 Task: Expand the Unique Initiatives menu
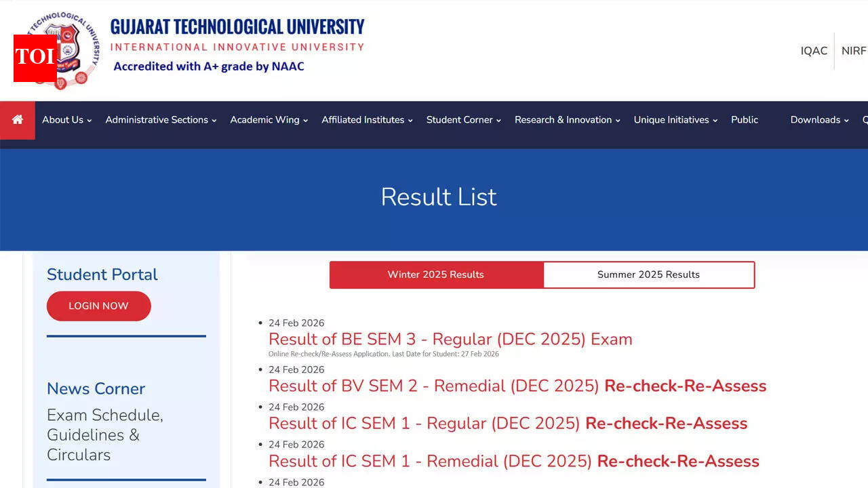pos(675,120)
